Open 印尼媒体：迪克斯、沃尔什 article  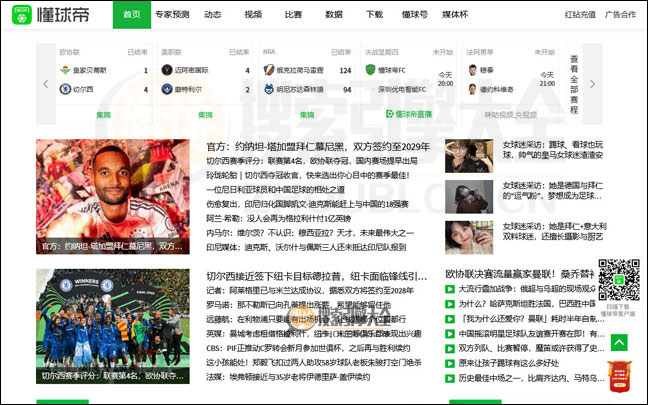click(306, 247)
